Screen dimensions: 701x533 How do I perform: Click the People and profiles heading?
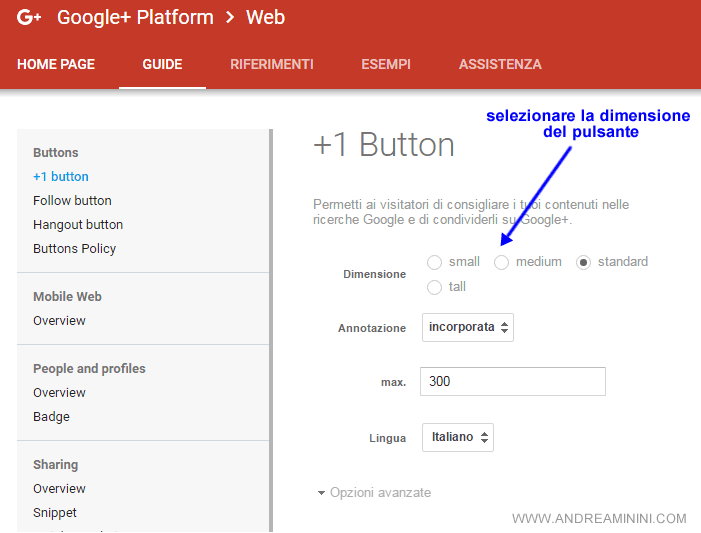[89, 369]
